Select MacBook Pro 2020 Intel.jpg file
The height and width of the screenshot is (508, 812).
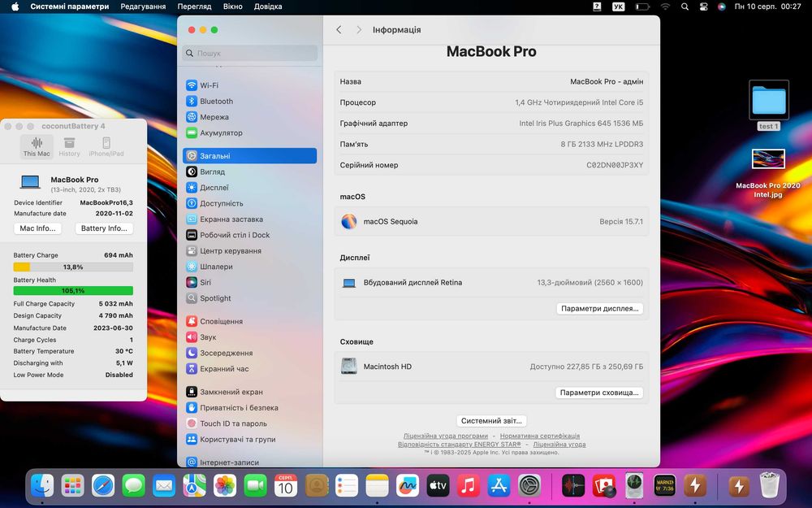pyautogui.click(x=768, y=174)
